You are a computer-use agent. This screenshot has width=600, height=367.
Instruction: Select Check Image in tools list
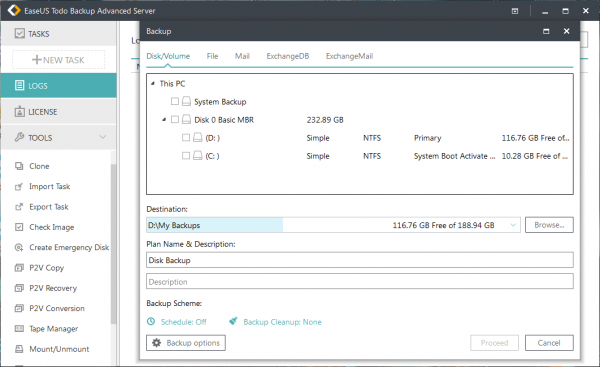[52, 227]
